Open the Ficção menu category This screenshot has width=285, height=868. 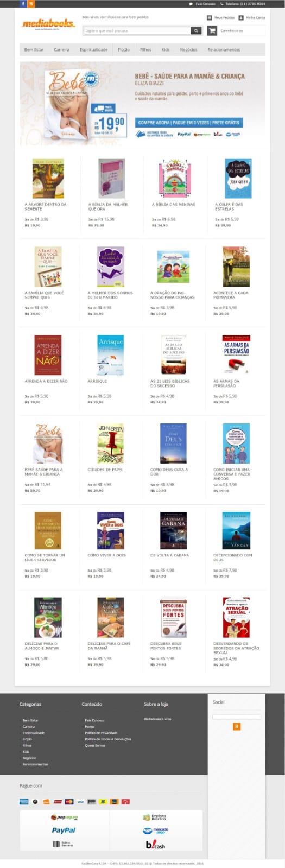tap(124, 50)
